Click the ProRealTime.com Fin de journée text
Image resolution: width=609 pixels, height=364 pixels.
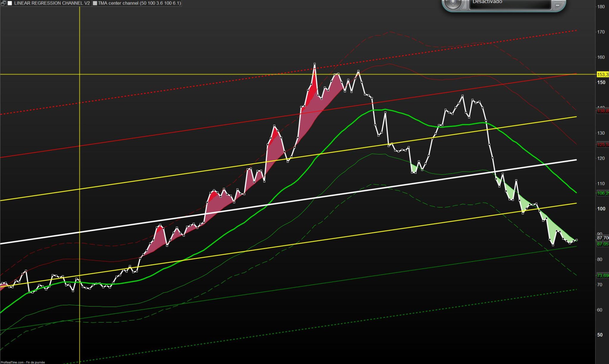point(23,362)
